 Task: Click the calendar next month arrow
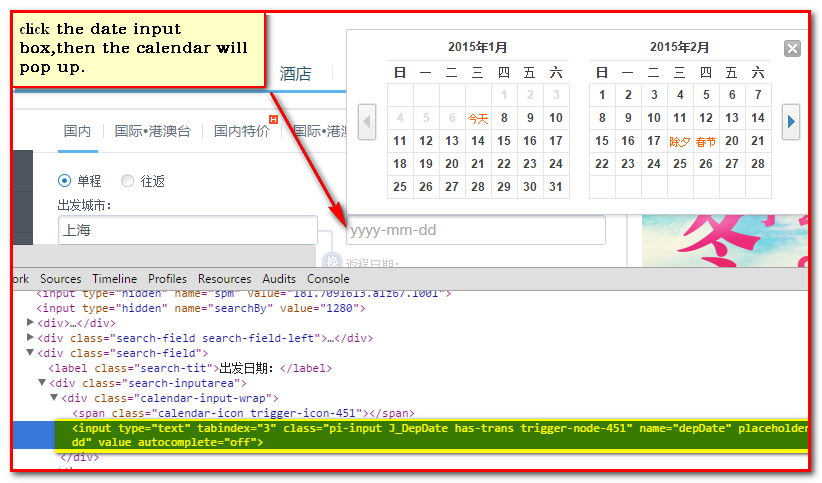(791, 121)
